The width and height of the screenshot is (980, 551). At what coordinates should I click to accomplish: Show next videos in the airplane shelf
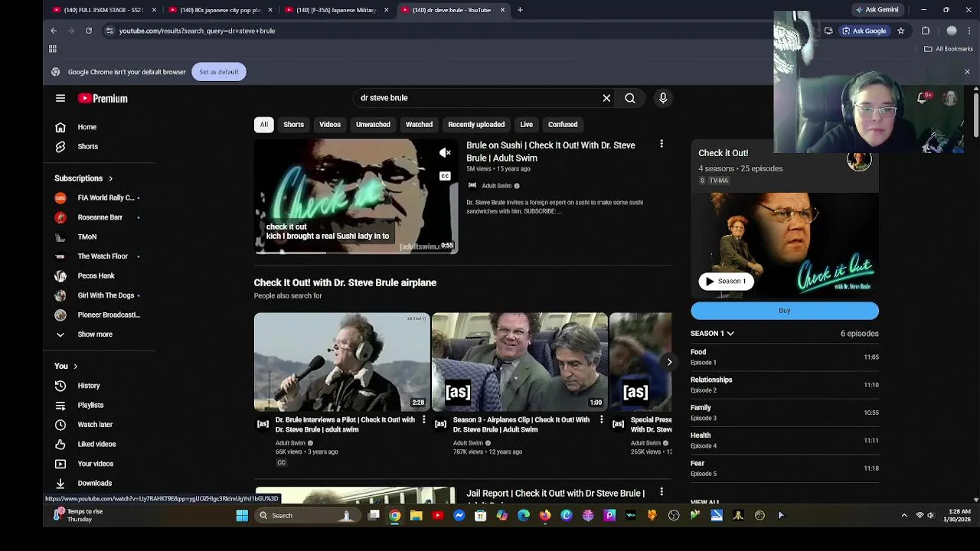[x=669, y=362]
